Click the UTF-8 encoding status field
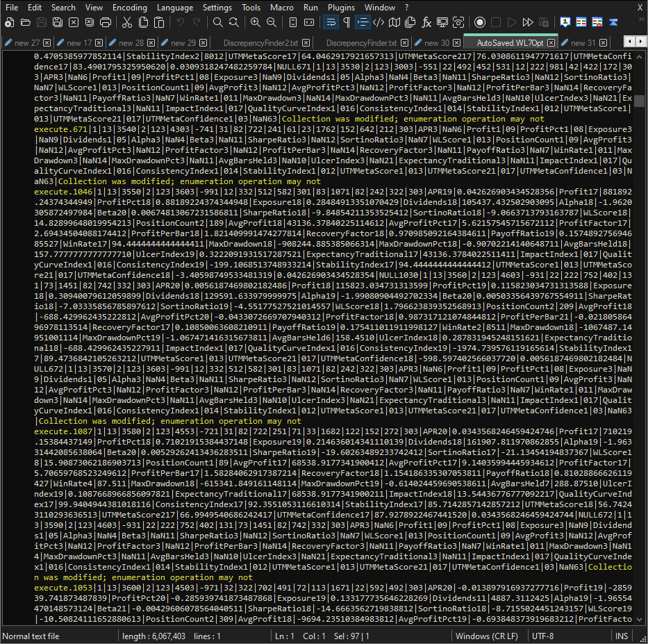 point(542,636)
